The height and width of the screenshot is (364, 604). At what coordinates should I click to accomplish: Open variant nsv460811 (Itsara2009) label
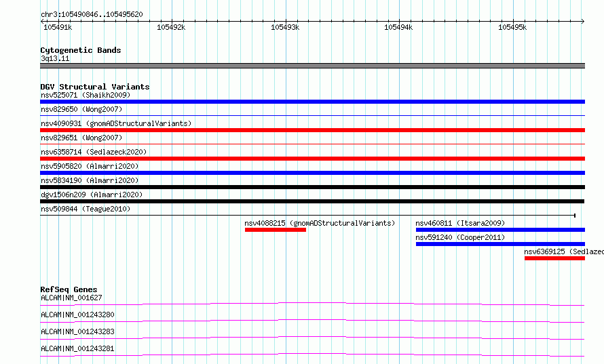pyautogui.click(x=460, y=223)
